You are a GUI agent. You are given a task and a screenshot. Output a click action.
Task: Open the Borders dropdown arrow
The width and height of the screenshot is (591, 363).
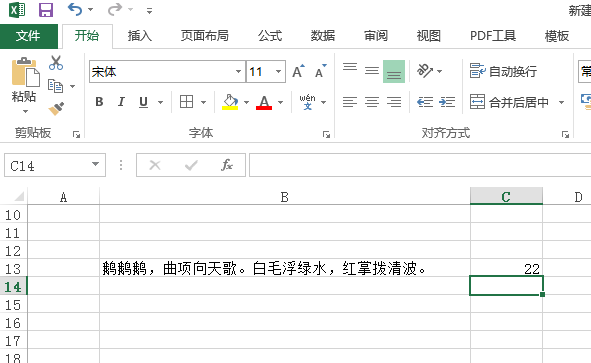pyautogui.click(x=204, y=102)
